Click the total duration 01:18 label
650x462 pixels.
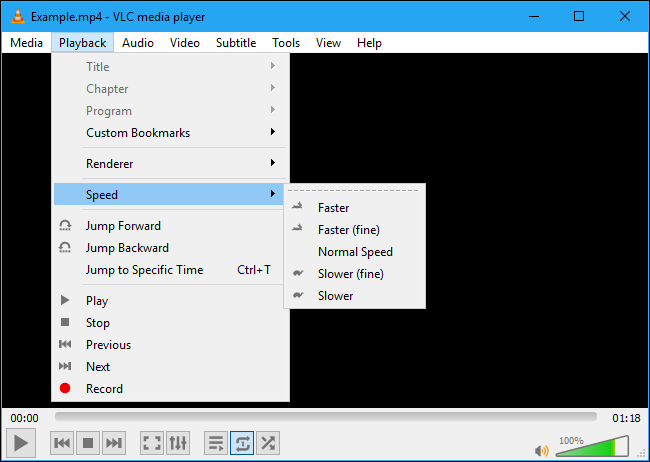626,418
